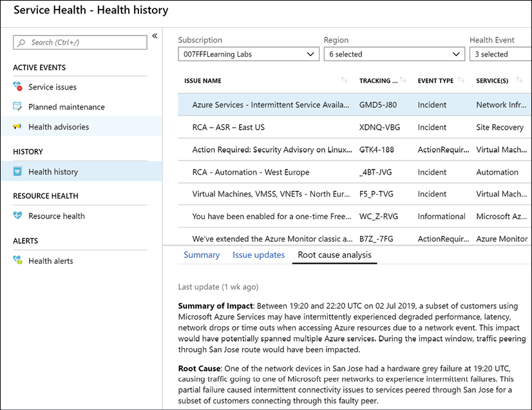Select the Action Required Security Advisory row
532x410 pixels.
pos(354,150)
